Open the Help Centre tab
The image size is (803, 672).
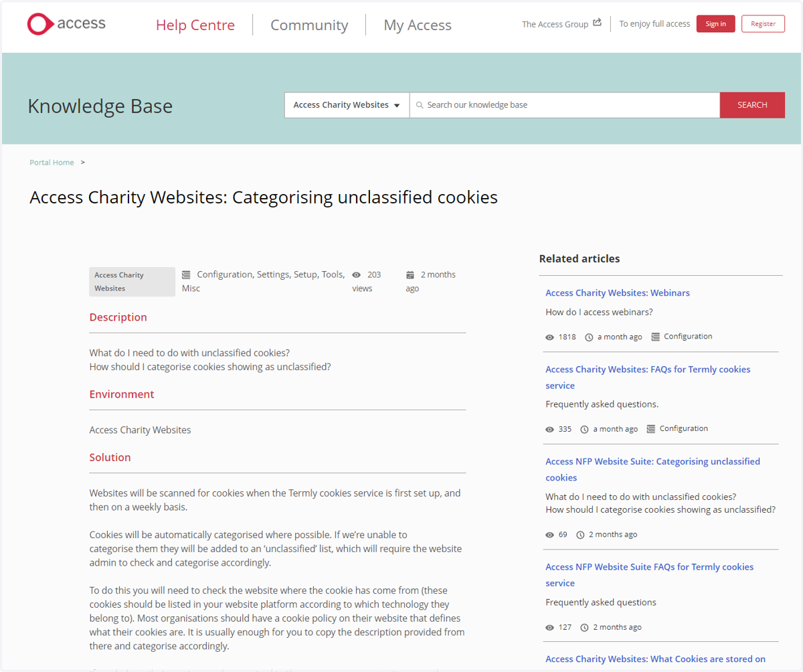(x=195, y=25)
